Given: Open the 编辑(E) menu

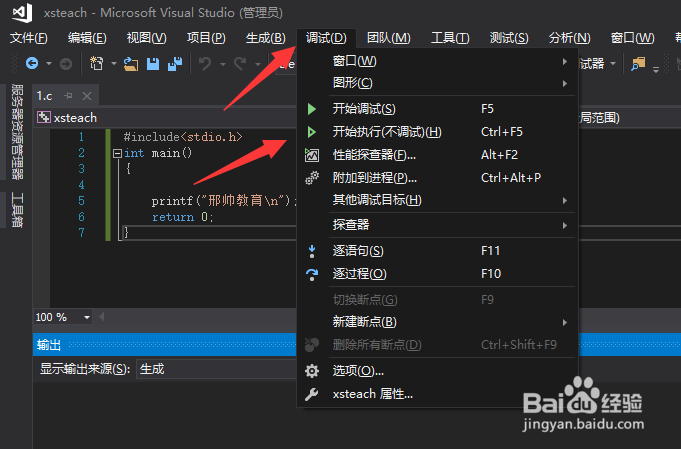Looking at the screenshot, I should pos(87,38).
